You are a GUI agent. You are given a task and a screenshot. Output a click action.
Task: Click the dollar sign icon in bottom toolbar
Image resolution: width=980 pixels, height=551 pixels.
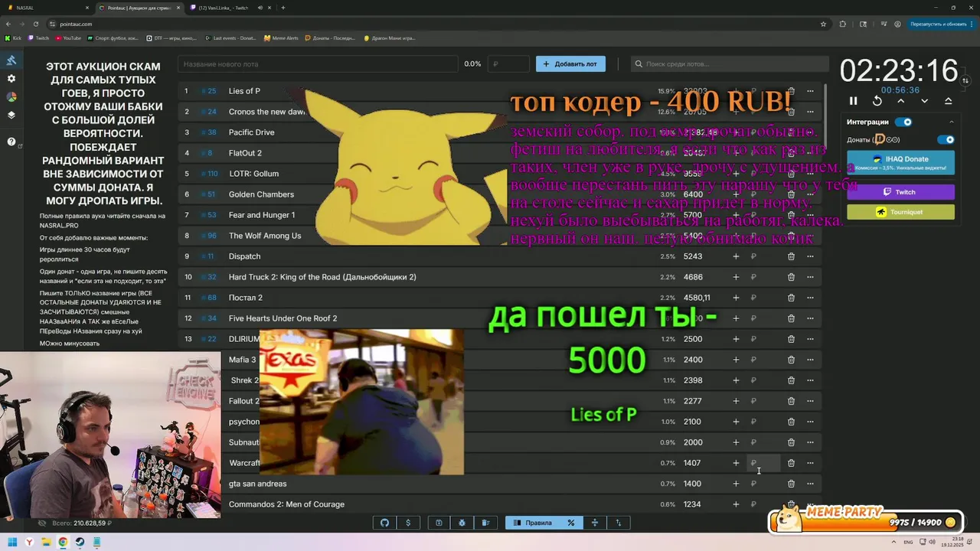click(x=408, y=523)
